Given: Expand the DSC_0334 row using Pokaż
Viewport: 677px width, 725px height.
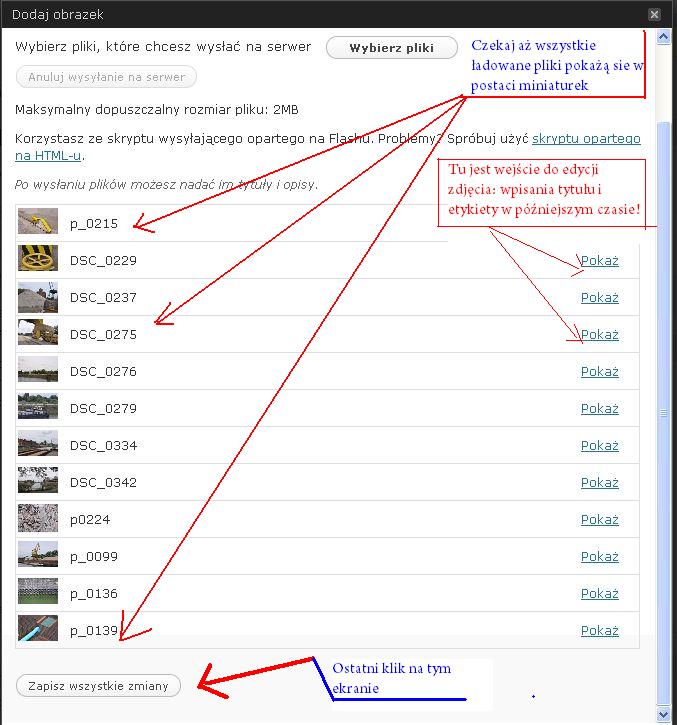Looking at the screenshot, I should (x=599, y=446).
